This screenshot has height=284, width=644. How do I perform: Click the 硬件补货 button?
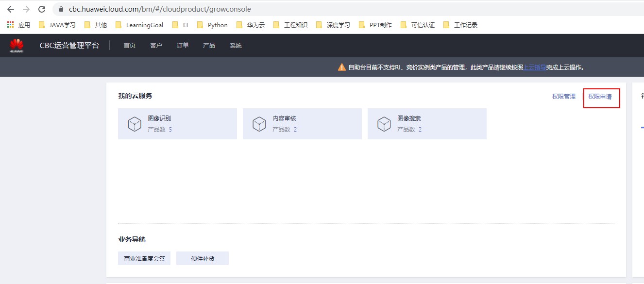point(203,258)
